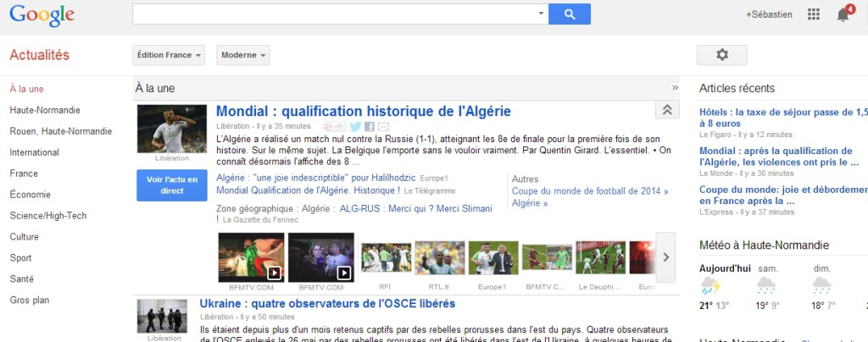Open the Économie section
Viewport: 868px width, 342px height.
tap(30, 195)
